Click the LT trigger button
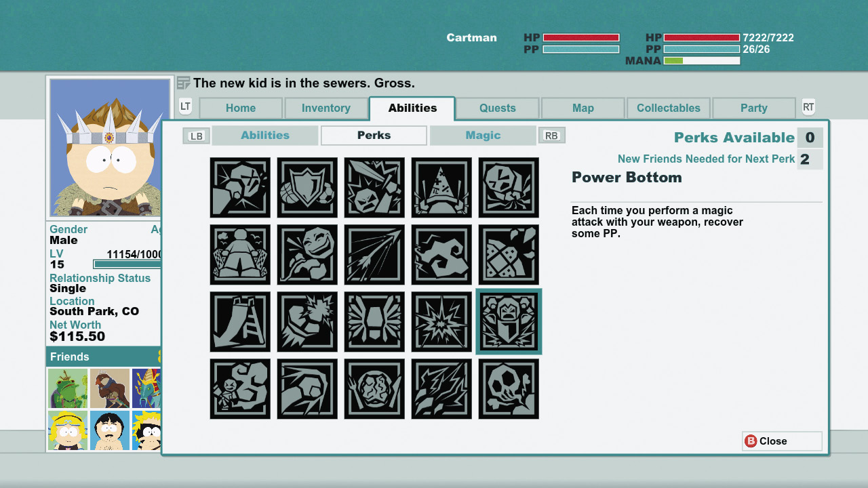The width and height of the screenshot is (868, 488). 185,106
